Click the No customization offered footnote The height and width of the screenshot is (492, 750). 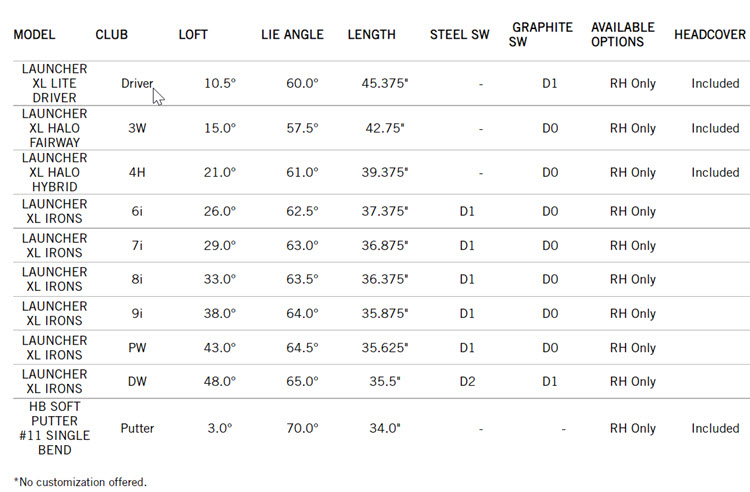pyautogui.click(x=80, y=482)
